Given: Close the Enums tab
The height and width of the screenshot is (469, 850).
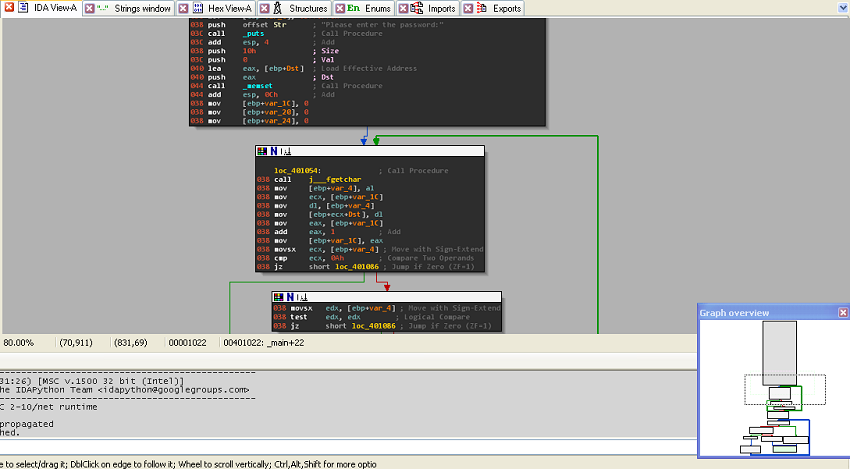Looking at the screenshot, I should pos(340,8).
